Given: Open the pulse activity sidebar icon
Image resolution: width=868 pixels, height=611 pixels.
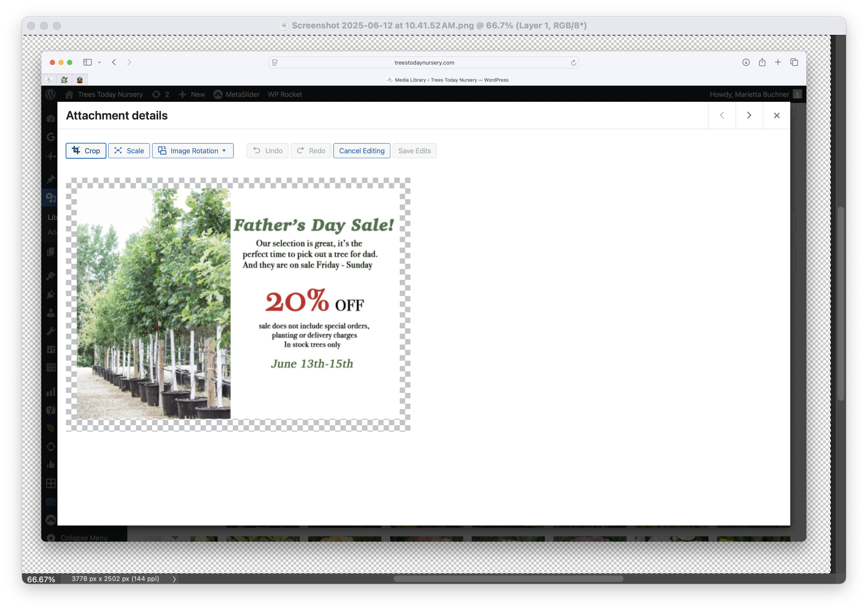Looking at the screenshot, I should point(51,155).
